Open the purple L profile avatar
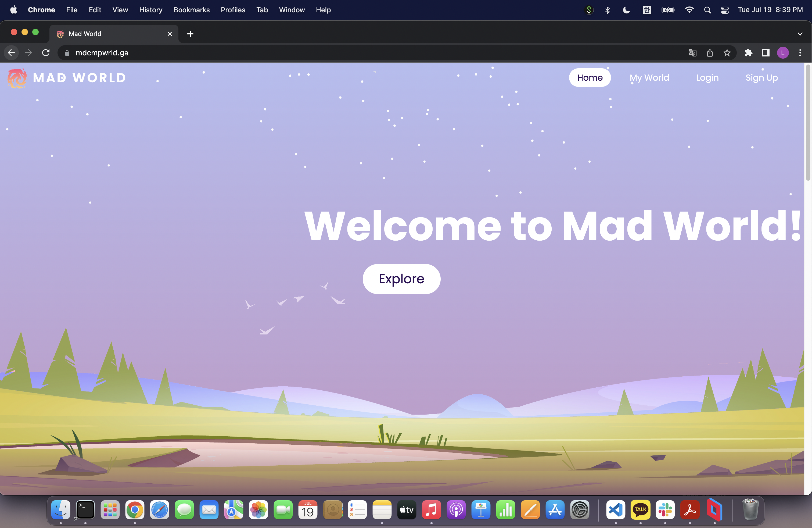The width and height of the screenshot is (812, 528). pos(783,53)
